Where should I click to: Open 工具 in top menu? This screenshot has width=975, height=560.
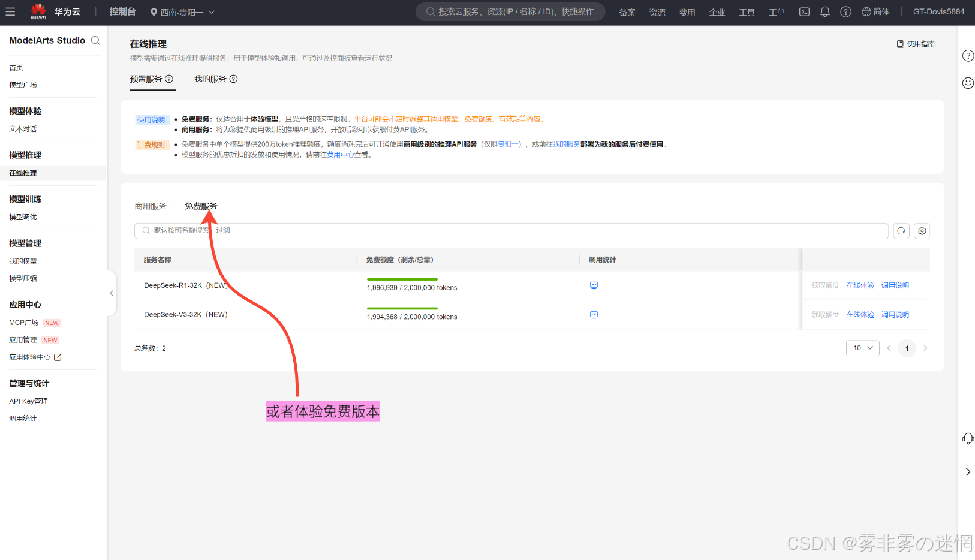pyautogui.click(x=747, y=12)
